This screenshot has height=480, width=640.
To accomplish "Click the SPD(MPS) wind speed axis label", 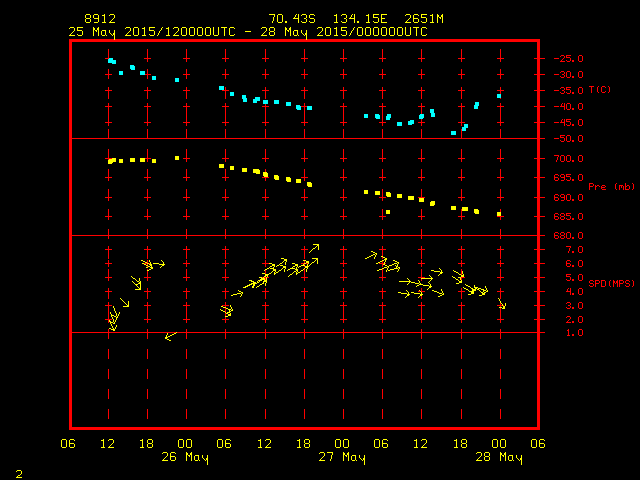I will coord(611,283).
